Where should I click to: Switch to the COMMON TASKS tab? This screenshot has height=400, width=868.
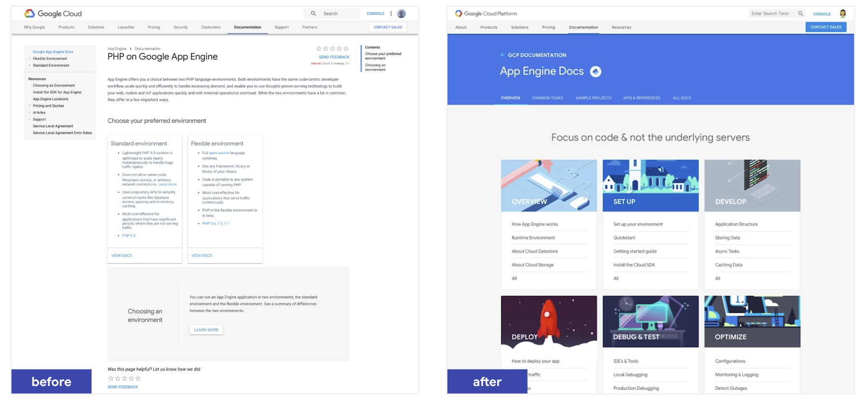coord(547,98)
